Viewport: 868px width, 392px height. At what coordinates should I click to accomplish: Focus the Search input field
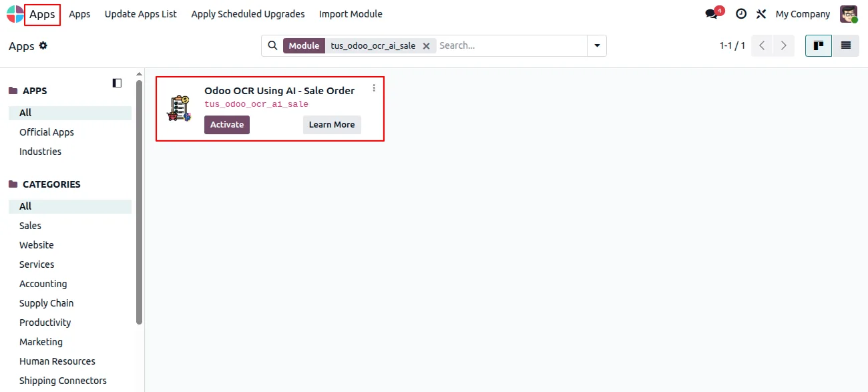(511, 45)
